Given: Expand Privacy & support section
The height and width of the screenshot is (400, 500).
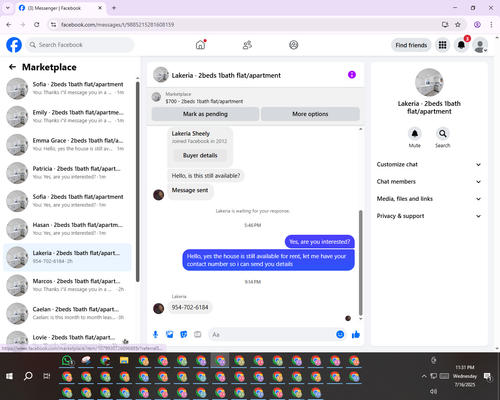Looking at the screenshot, I should pyautogui.click(x=429, y=216).
